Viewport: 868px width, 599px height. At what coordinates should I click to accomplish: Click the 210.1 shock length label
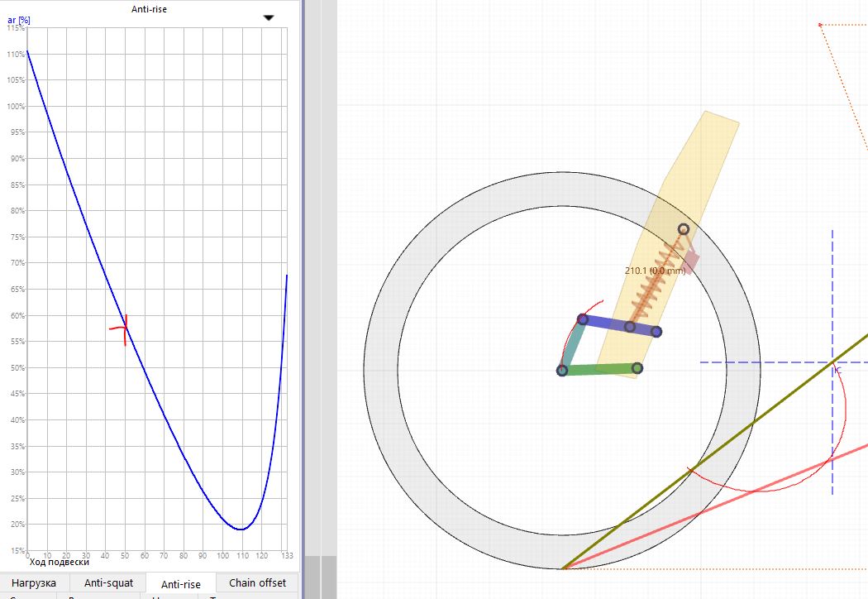point(655,270)
